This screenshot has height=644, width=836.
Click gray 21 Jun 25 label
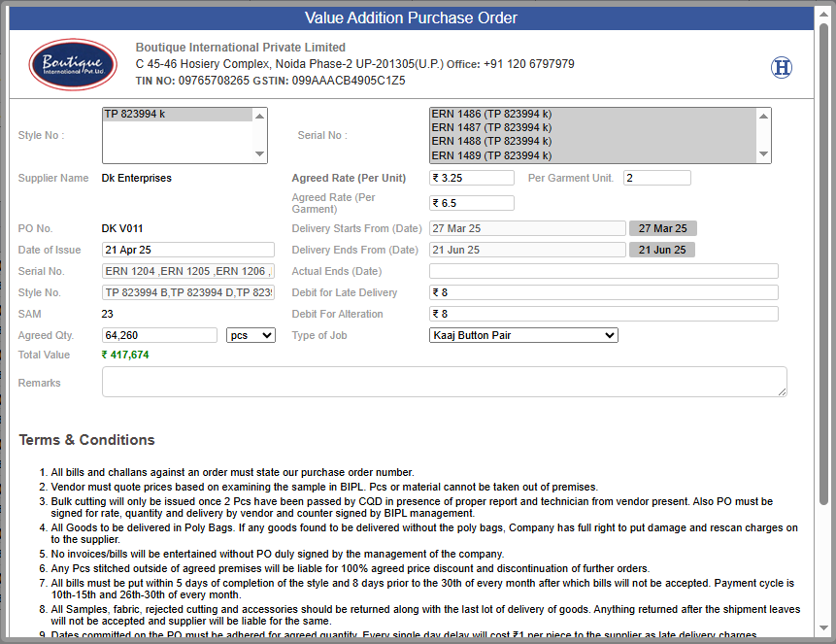pos(662,250)
